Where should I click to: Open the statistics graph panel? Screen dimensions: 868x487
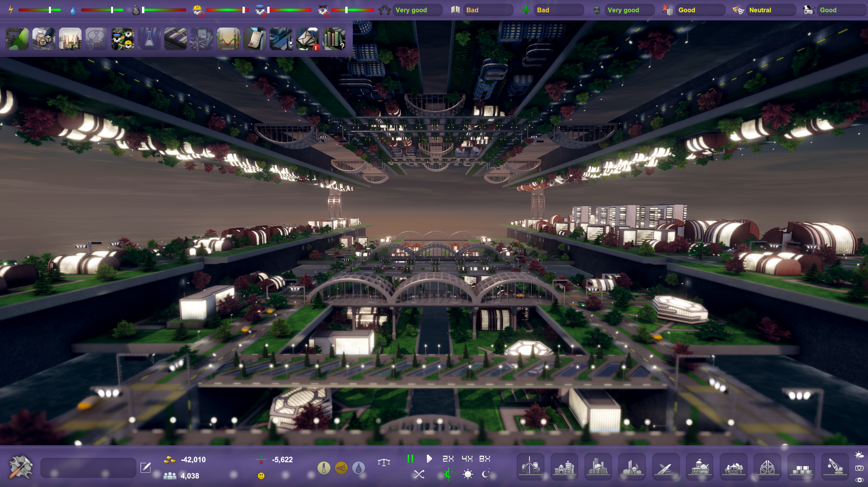[228, 39]
